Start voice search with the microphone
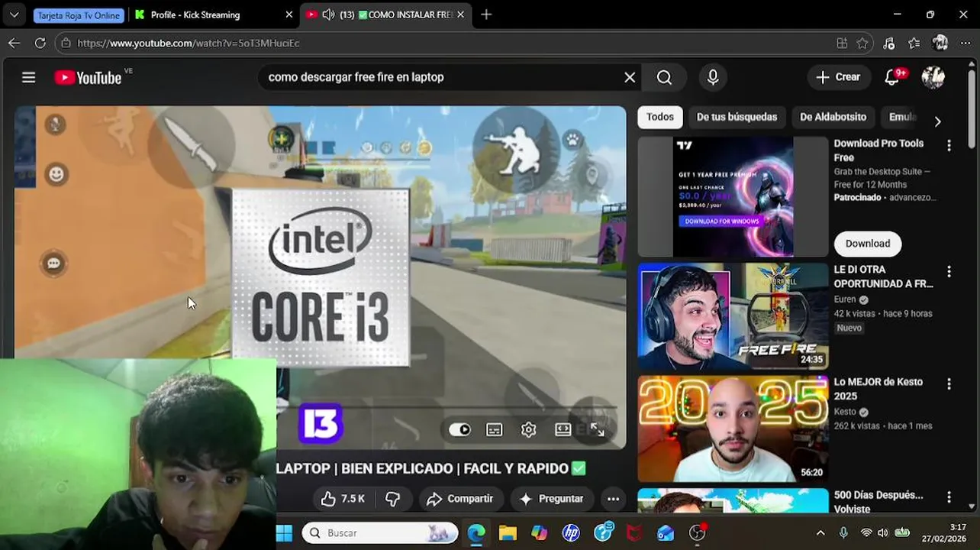Image resolution: width=980 pixels, height=550 pixels. coord(713,77)
